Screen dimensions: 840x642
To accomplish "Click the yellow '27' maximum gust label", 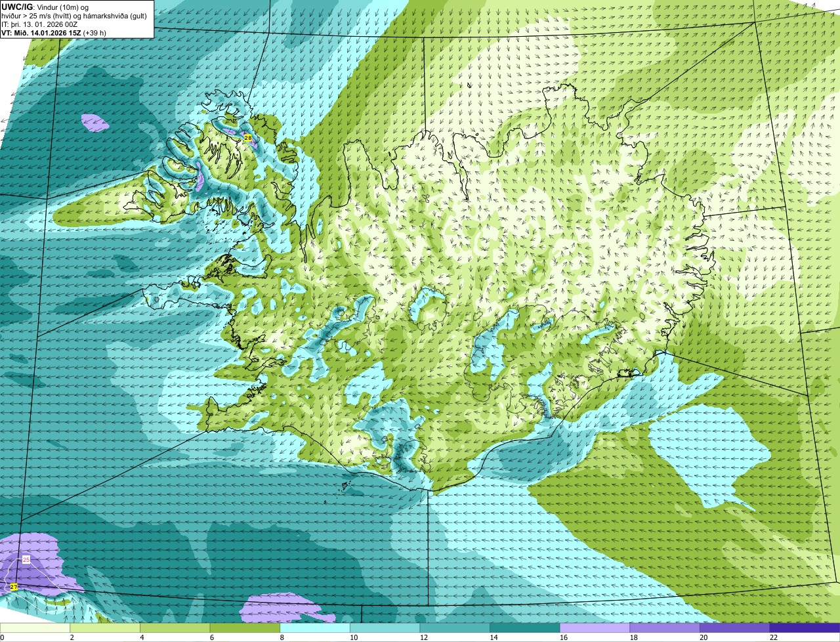I will (13, 586).
